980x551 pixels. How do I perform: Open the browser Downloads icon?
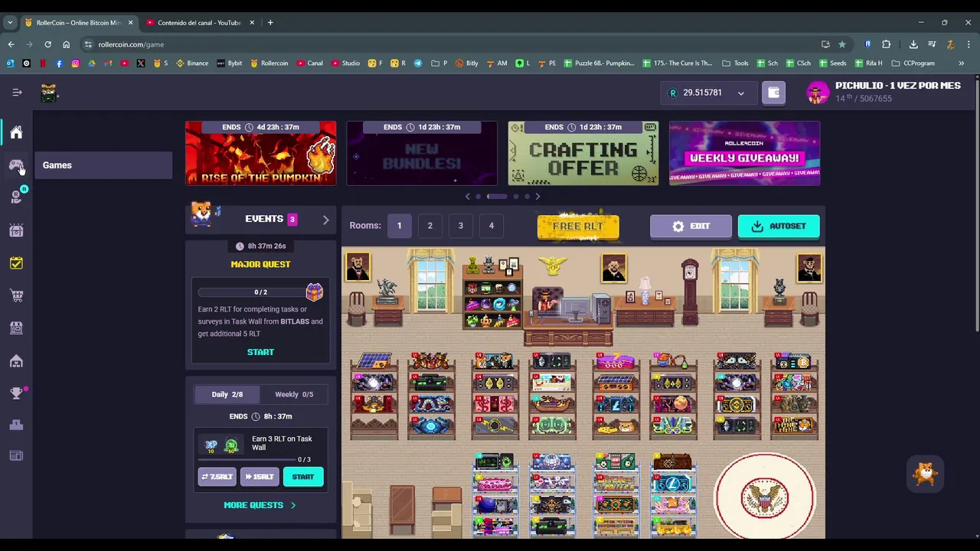[913, 44]
